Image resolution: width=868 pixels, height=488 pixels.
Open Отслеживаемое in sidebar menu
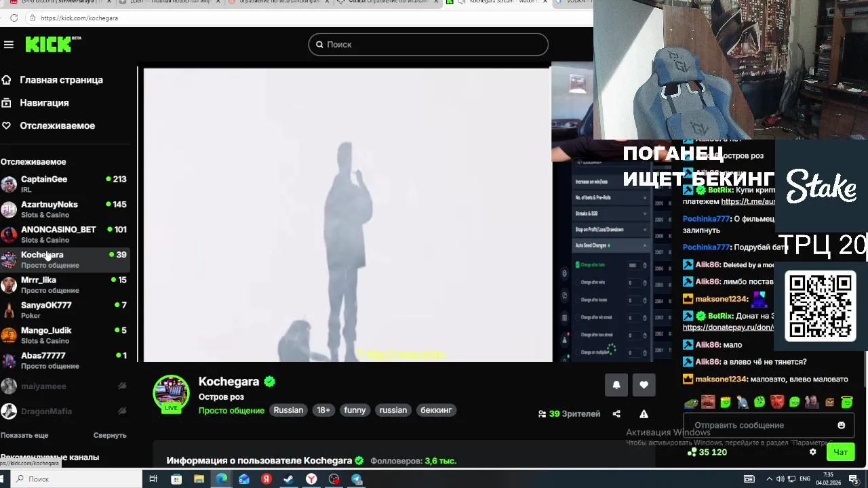click(57, 126)
